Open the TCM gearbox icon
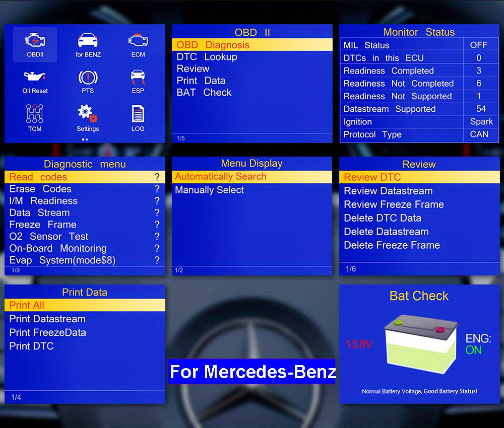Screen dimensions: 504x428 pos(35,118)
